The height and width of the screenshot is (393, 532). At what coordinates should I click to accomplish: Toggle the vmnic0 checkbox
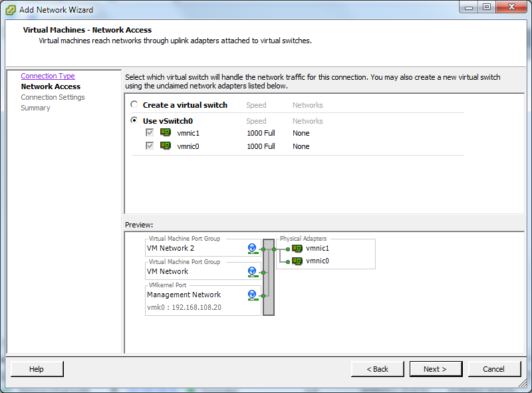coord(149,146)
